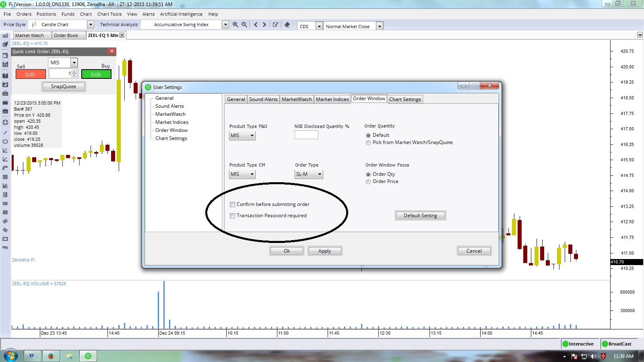Click the red Sell price box
This screenshot has height=362, width=644.
31,74
